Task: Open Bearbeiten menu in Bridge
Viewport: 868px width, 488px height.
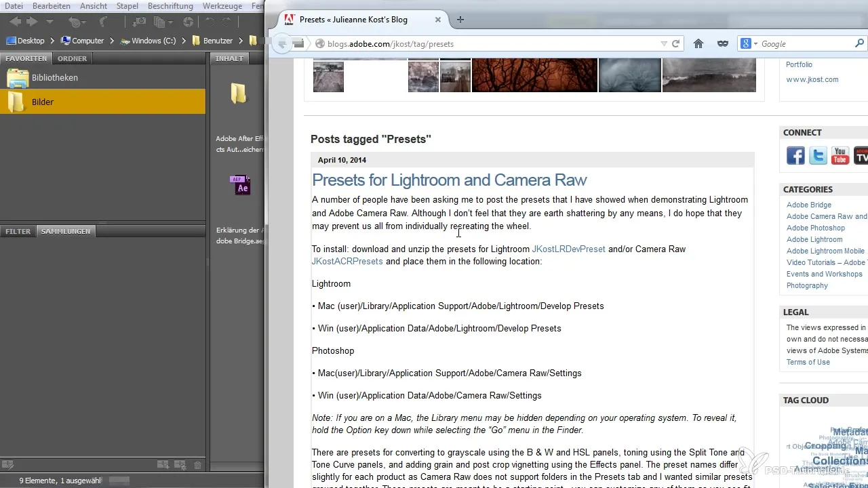Action: pos(52,6)
